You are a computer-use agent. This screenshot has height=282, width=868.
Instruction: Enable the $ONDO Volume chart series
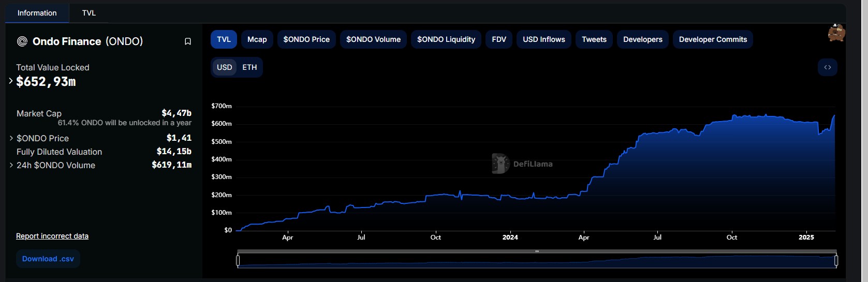pyautogui.click(x=373, y=39)
